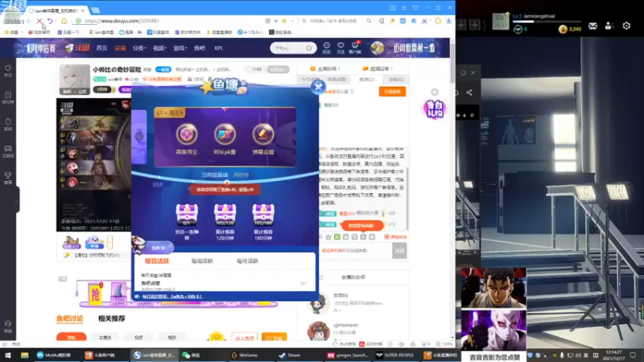Open browser downloads arrow icon
Viewport: 644px width, 362px height.
pyautogui.click(x=448, y=21)
